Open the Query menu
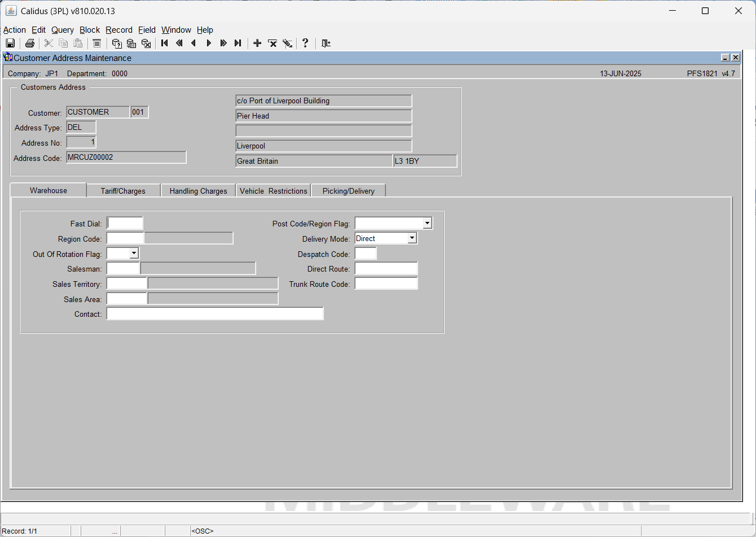756x537 pixels. (63, 30)
